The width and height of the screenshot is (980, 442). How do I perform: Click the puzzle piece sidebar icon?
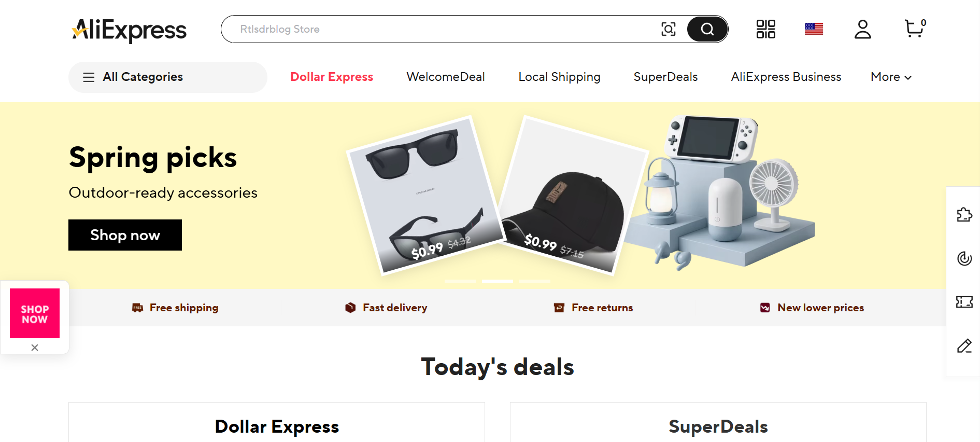point(964,214)
